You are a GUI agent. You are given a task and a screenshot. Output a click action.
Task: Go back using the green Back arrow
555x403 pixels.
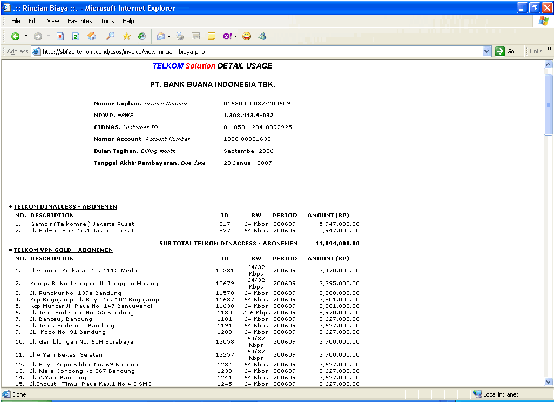(x=15, y=36)
